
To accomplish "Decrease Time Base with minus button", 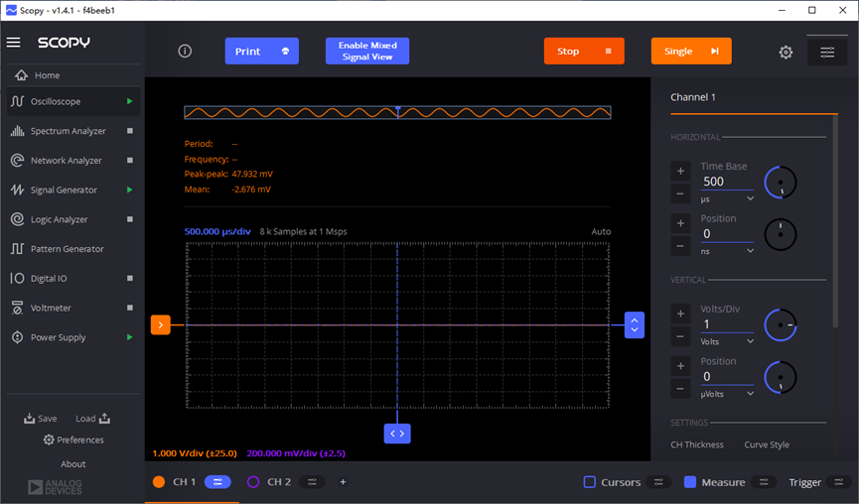I will tap(680, 193).
